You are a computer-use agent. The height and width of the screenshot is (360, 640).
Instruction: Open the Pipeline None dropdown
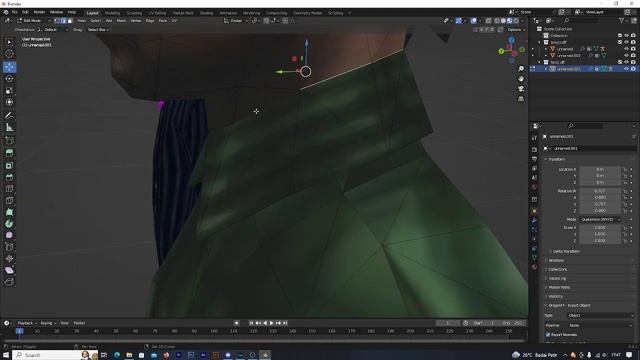pyautogui.click(x=601, y=325)
